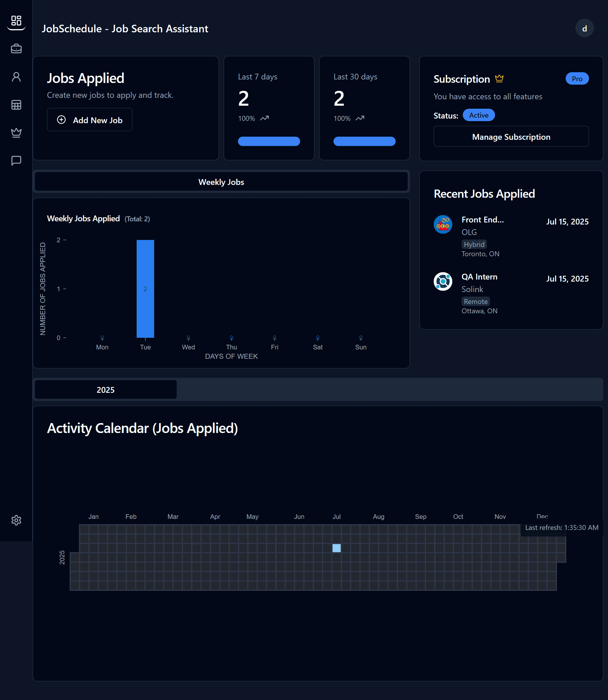Open Settings via the gear icon
Screen dimensions: 608x700
coord(16,520)
